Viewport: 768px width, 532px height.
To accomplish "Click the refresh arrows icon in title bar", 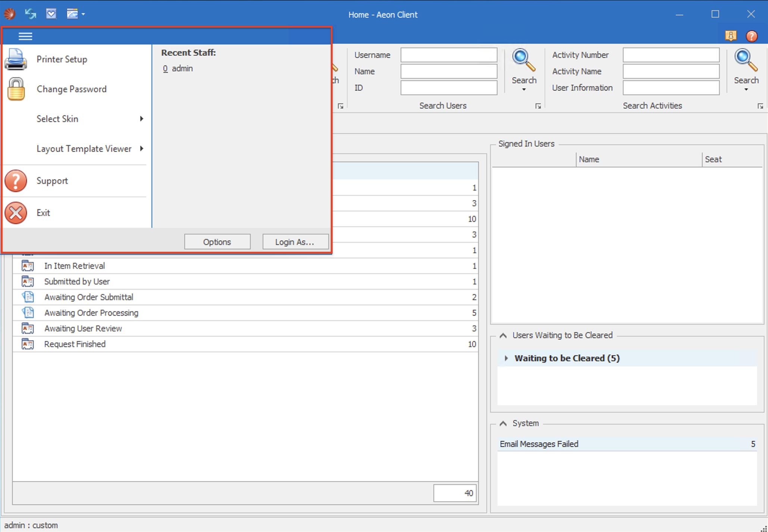I will point(30,14).
